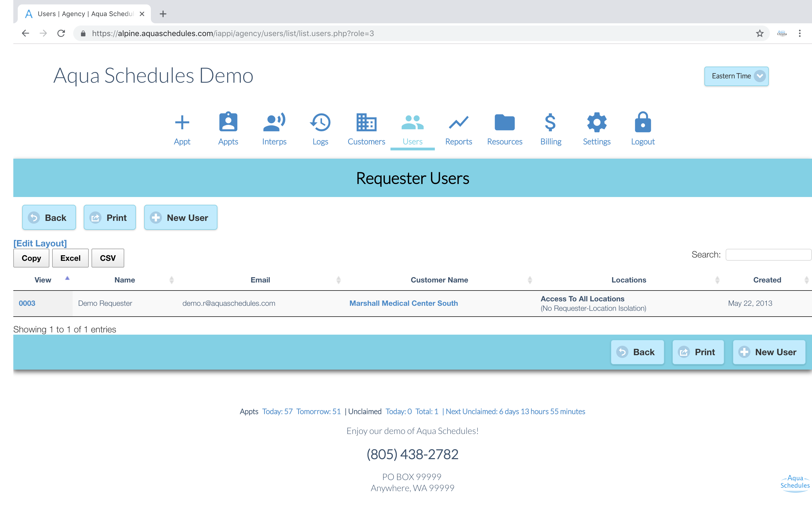
Task: Expand the Eastern Time zone dropdown
Action: click(x=736, y=76)
